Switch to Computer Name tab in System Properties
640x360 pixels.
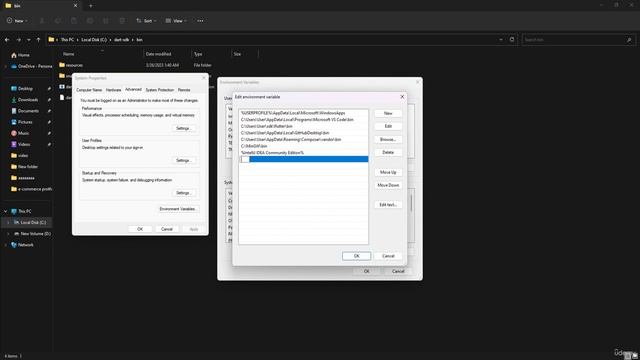[89, 90]
